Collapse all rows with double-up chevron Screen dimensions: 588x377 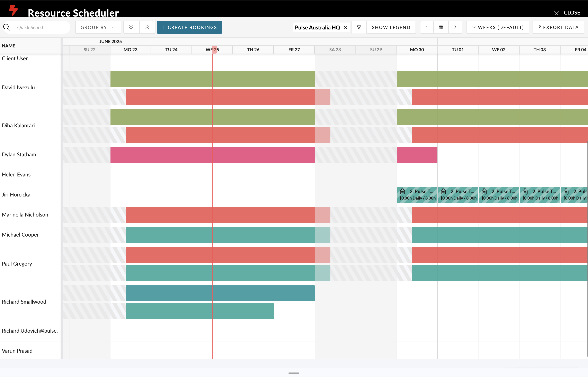pos(147,27)
